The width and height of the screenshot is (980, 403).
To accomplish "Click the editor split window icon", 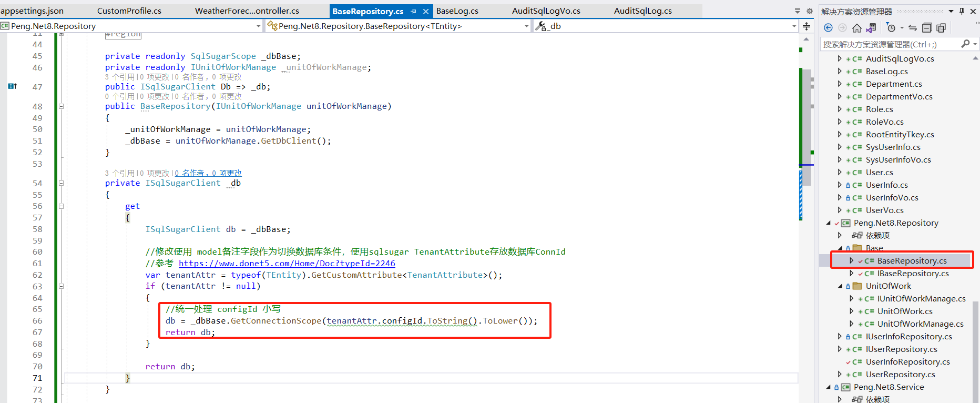I will [807, 26].
